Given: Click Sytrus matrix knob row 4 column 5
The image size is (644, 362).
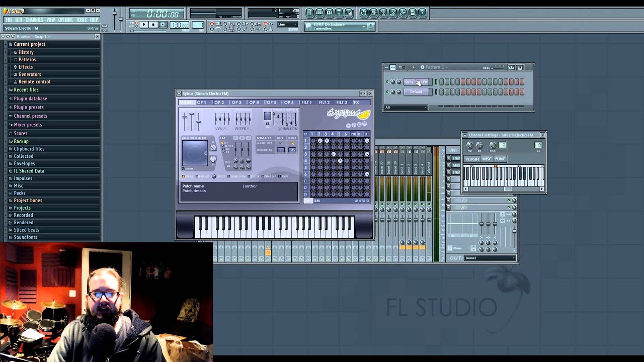Looking at the screenshot, I should (340, 160).
